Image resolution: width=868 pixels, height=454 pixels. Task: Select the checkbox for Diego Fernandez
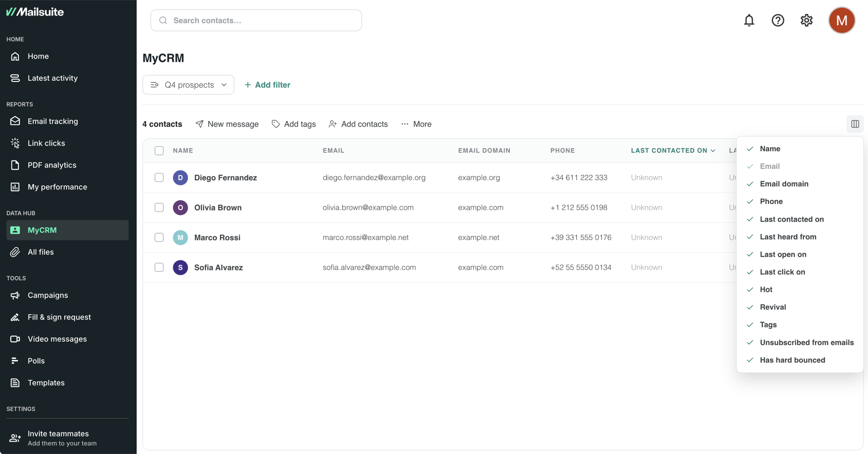(x=159, y=177)
